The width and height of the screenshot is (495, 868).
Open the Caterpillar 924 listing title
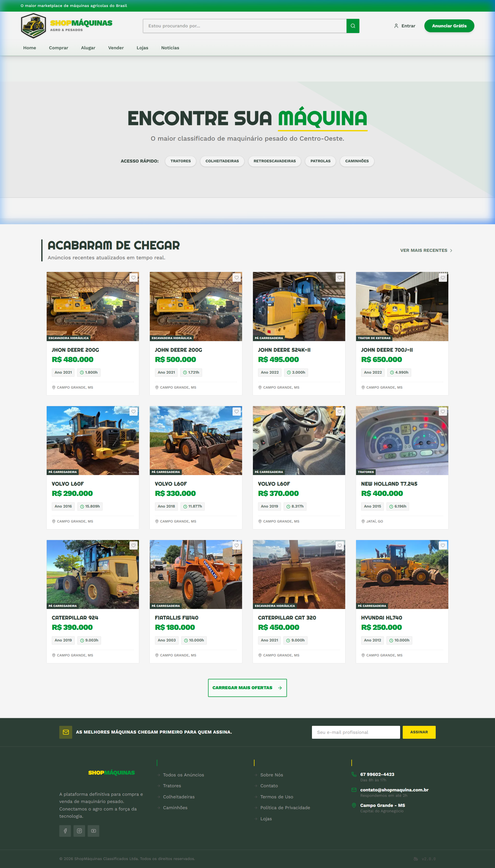coord(75,617)
